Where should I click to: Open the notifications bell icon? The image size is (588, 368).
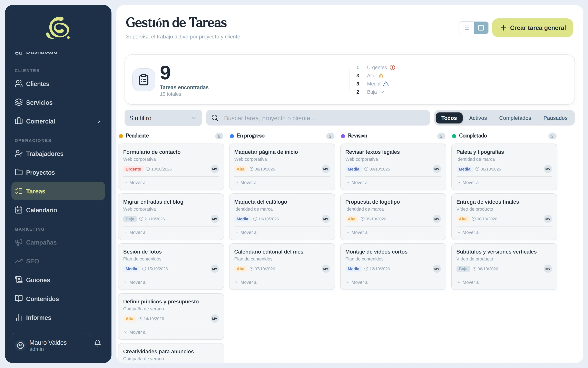click(97, 343)
